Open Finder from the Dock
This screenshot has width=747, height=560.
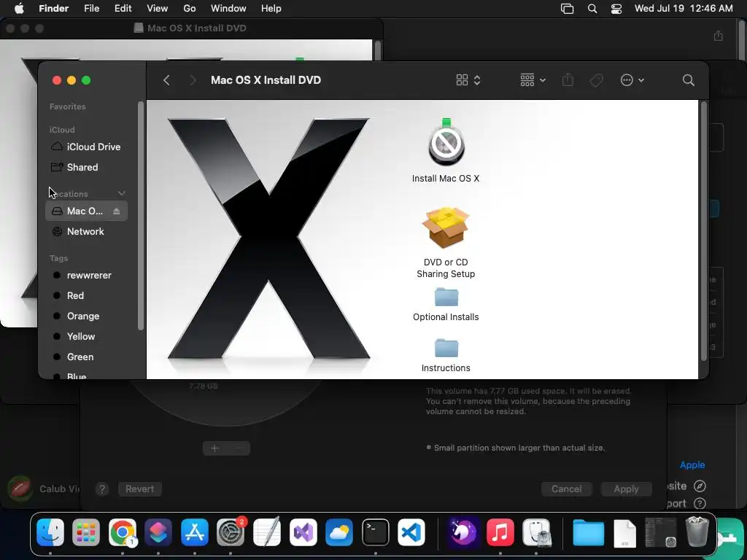coord(50,532)
